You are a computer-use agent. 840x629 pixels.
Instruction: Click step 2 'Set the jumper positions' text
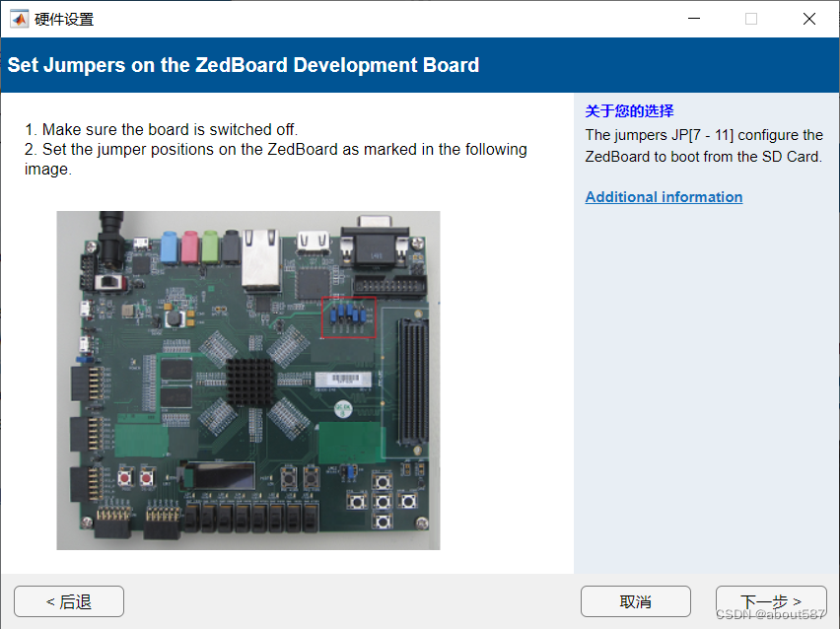276,159
